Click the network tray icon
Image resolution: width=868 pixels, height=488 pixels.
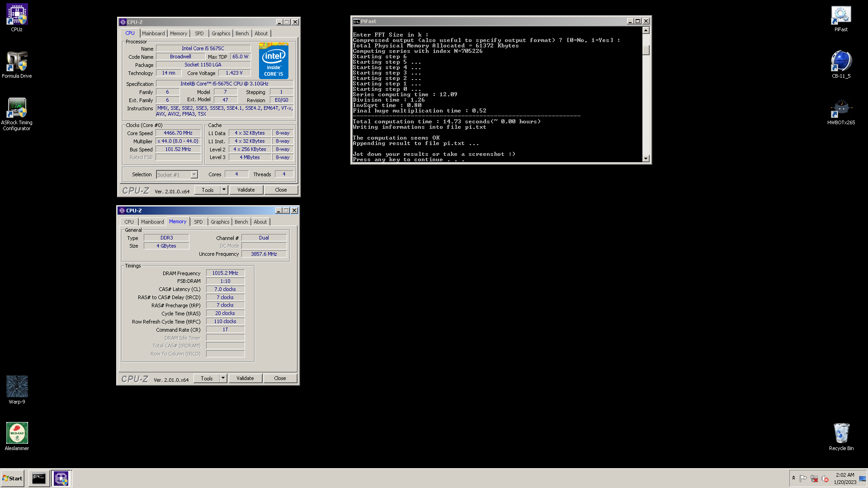814,479
